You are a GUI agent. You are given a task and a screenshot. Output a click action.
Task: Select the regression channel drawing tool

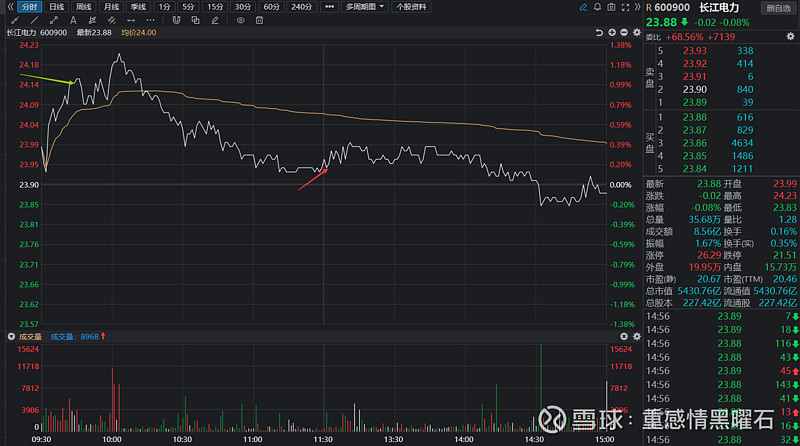pos(92,20)
